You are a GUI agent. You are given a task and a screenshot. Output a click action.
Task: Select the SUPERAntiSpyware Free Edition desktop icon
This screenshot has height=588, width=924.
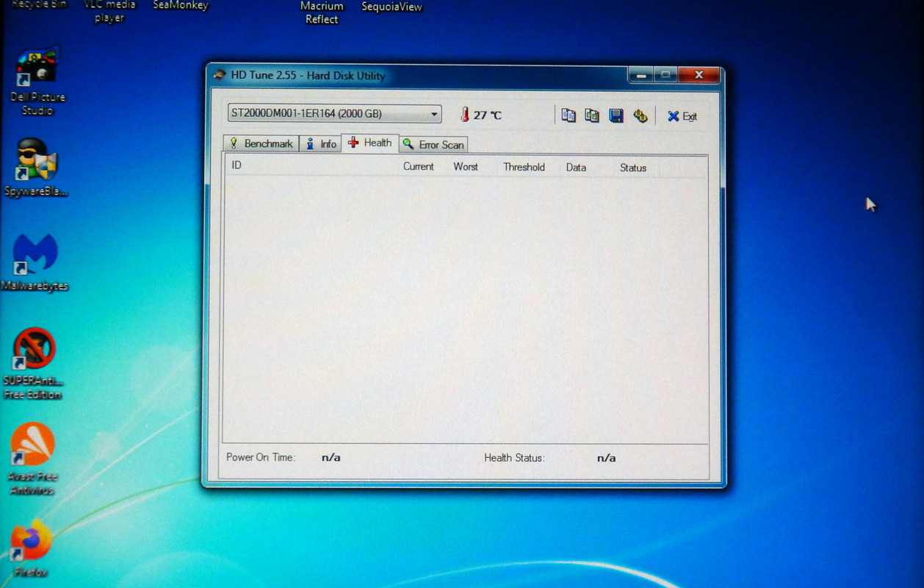33,363
